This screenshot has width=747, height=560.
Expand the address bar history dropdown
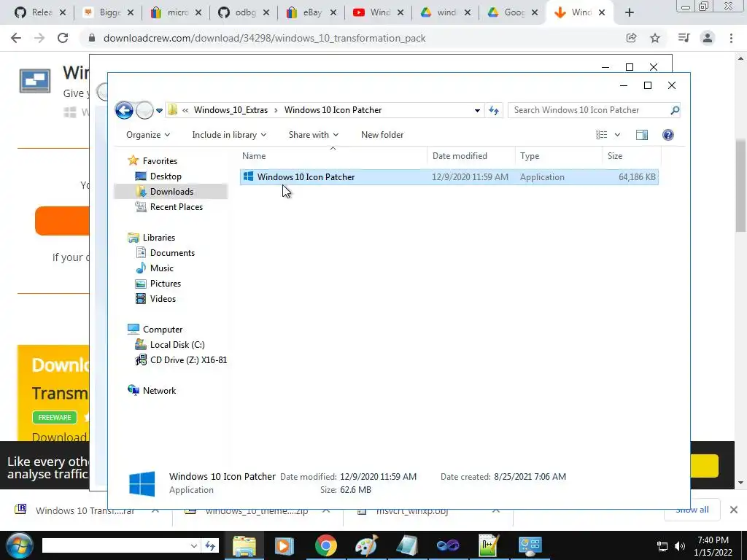(x=477, y=111)
